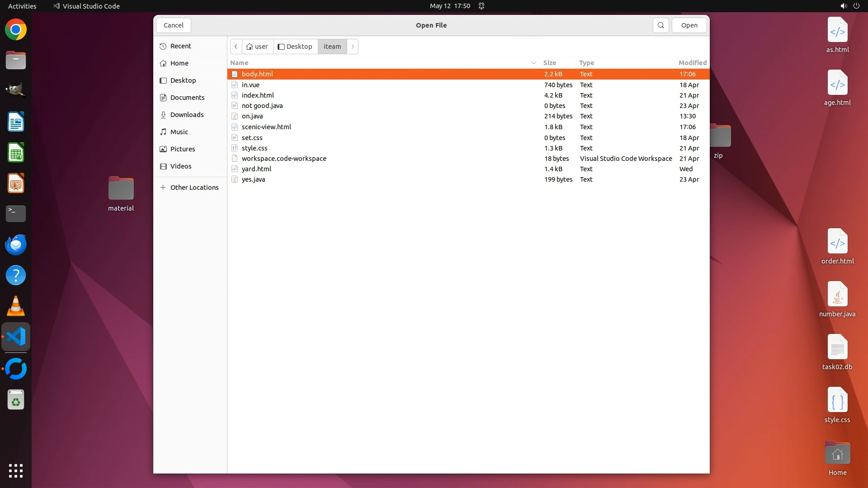Screen dimensions: 868x488
Task: Click the back arrow in path bar
Action: pyautogui.click(x=236, y=47)
